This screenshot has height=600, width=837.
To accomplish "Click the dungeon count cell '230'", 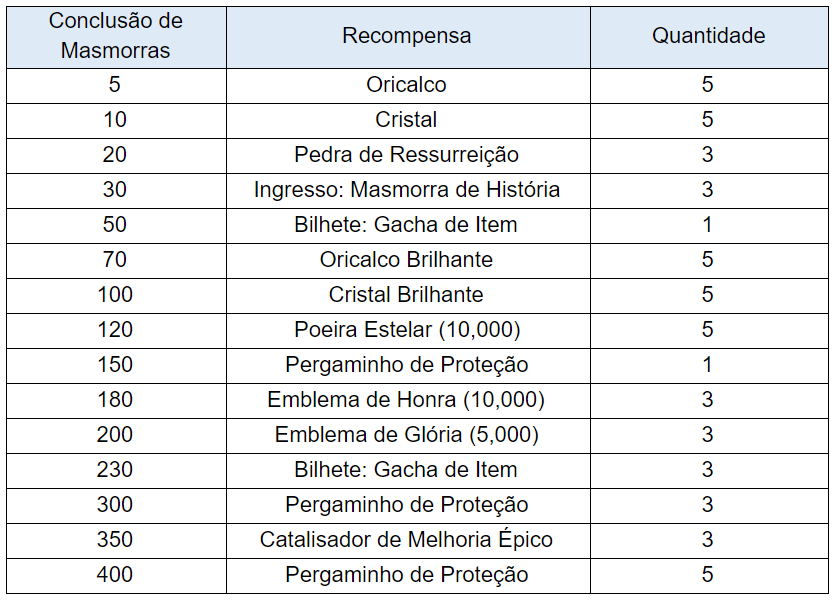I will [x=115, y=470].
